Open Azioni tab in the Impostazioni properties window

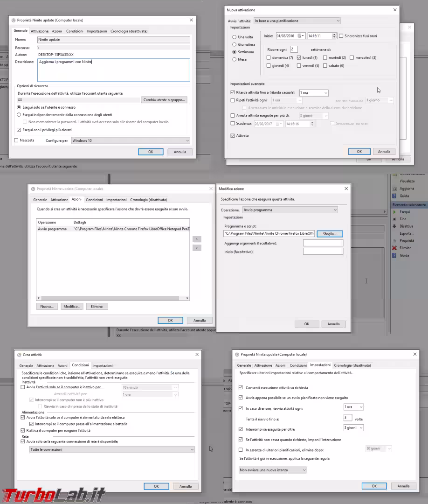[x=280, y=365]
